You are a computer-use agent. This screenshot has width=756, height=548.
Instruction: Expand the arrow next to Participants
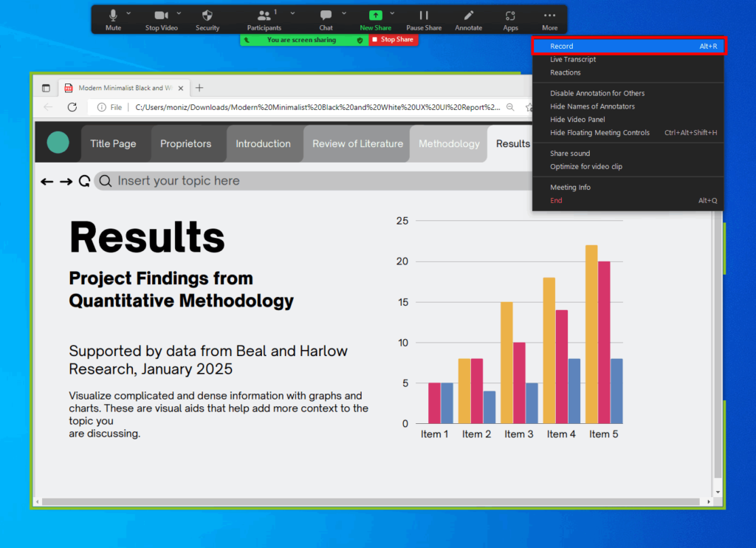(292, 13)
